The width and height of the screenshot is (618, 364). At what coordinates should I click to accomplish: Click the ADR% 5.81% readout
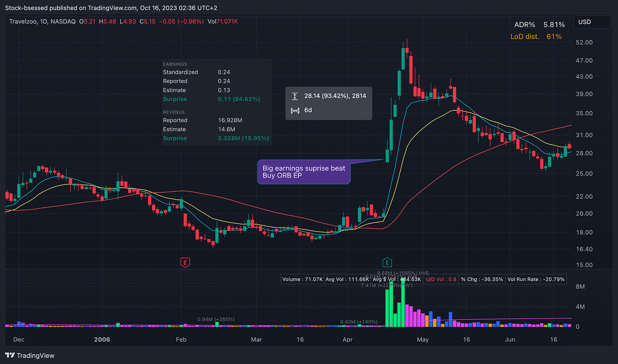(x=539, y=25)
